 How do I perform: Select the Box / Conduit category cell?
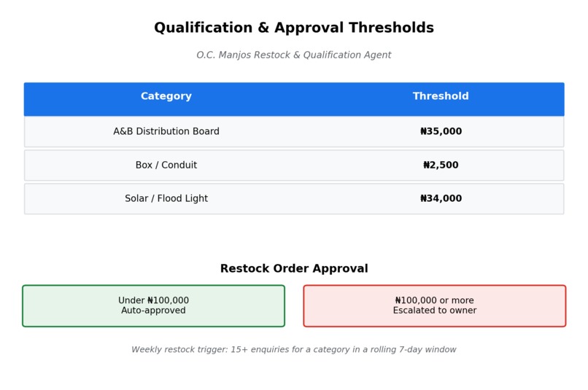(x=166, y=165)
